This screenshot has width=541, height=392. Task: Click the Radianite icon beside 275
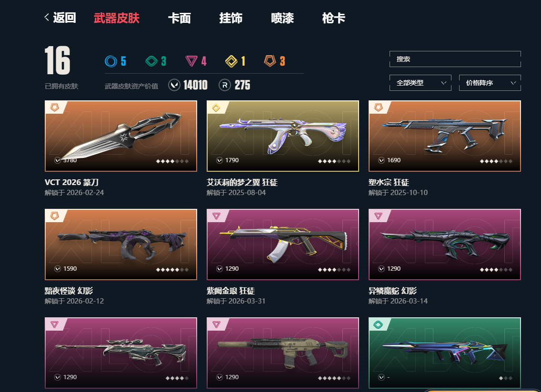[225, 85]
